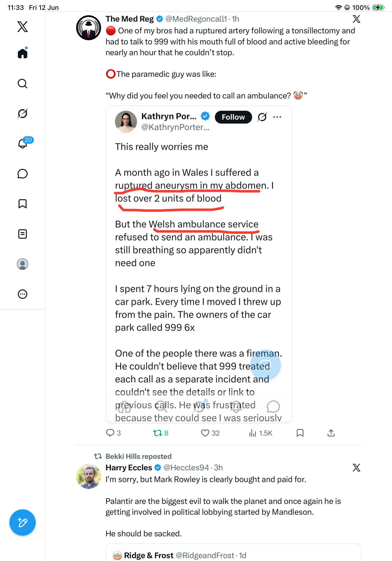Share The Med Reg post
Image resolution: width=392 pixels, height=561 pixels.
pos(331,433)
